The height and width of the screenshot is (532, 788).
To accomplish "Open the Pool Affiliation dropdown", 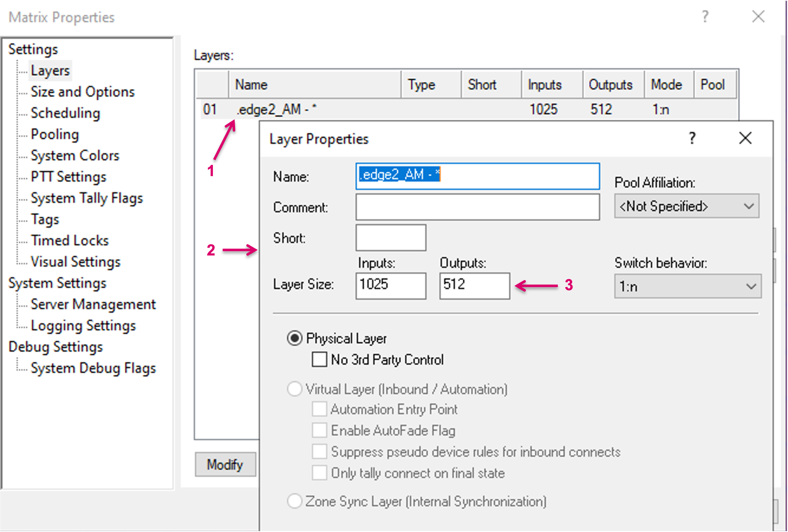I will point(686,206).
